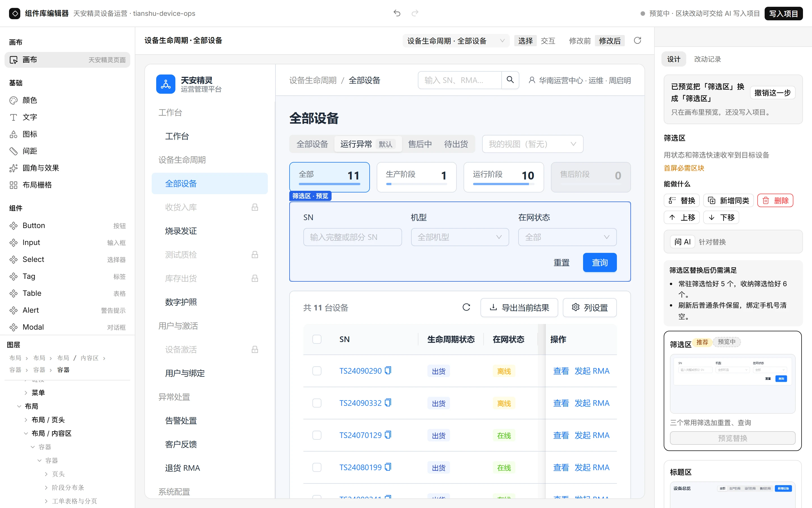This screenshot has height=508, width=812.
Task: Show the 修改后 version
Action: click(610, 41)
